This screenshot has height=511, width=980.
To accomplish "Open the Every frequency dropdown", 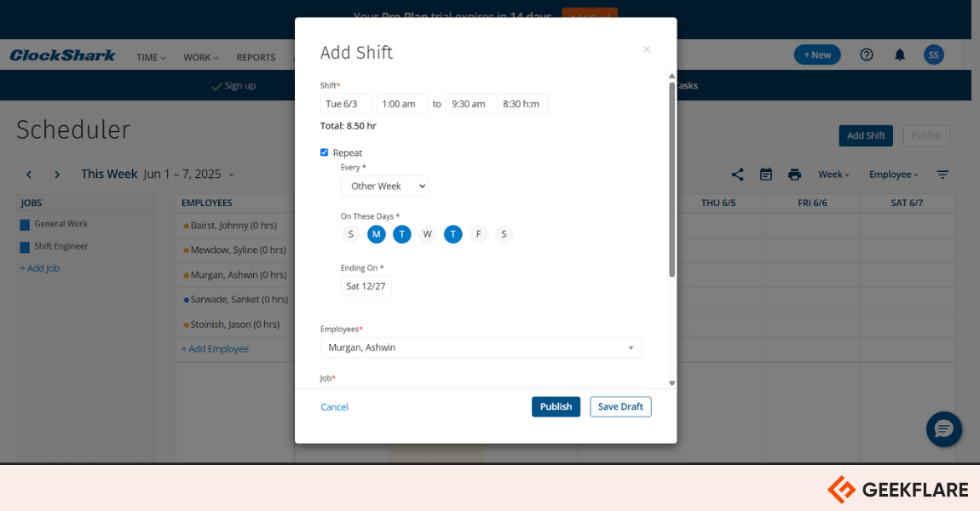I will [x=384, y=186].
